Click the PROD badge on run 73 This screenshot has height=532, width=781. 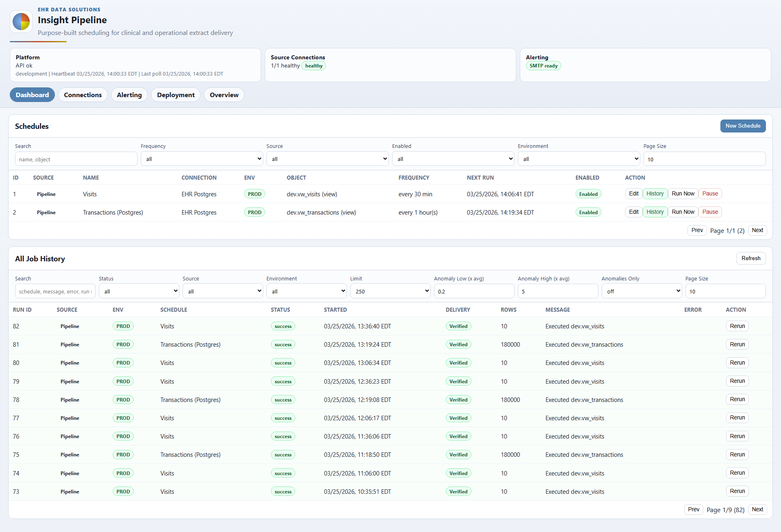(123, 491)
